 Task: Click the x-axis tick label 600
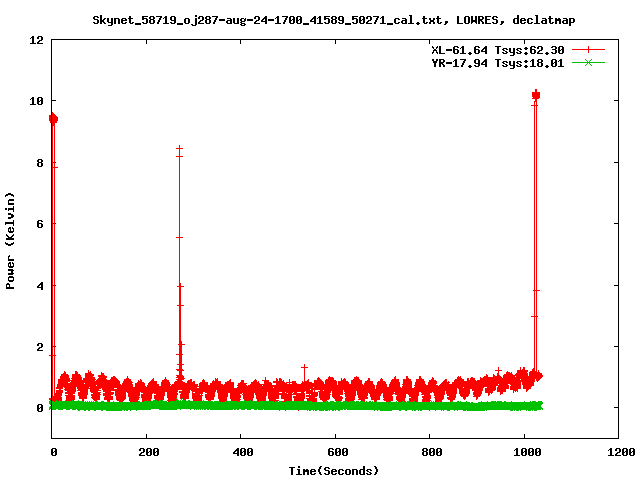pos(338,452)
